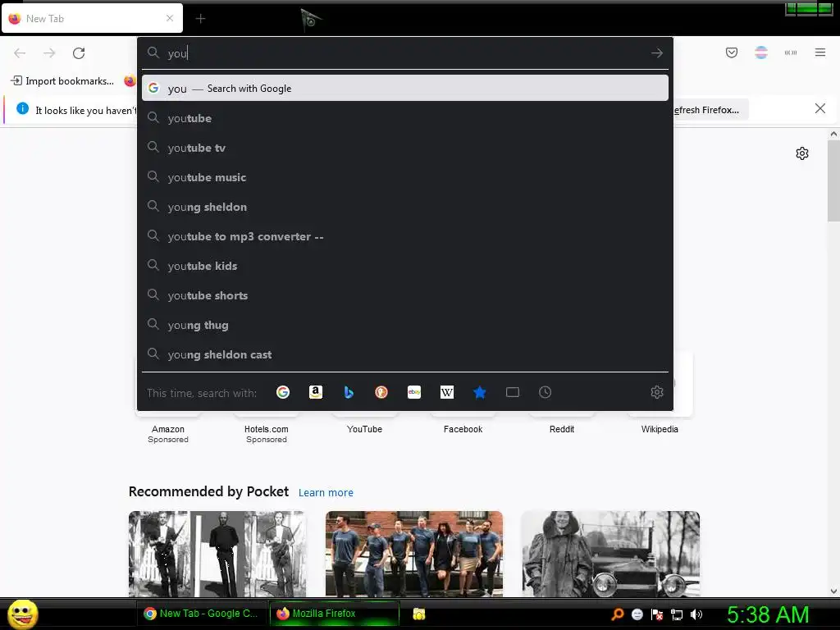Screen dimensions: 840x630
Task: Dismiss the refresh Firefox notification bar
Action: pyautogui.click(x=820, y=109)
